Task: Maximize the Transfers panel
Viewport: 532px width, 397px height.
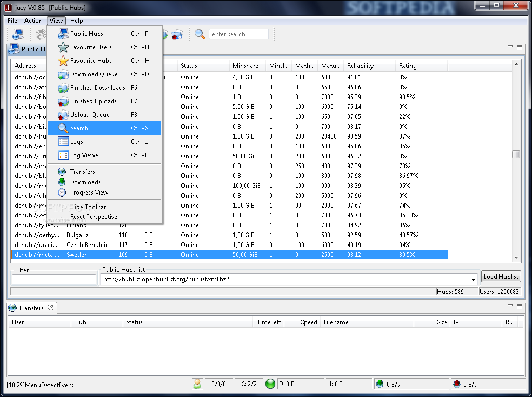Action: pos(520,307)
